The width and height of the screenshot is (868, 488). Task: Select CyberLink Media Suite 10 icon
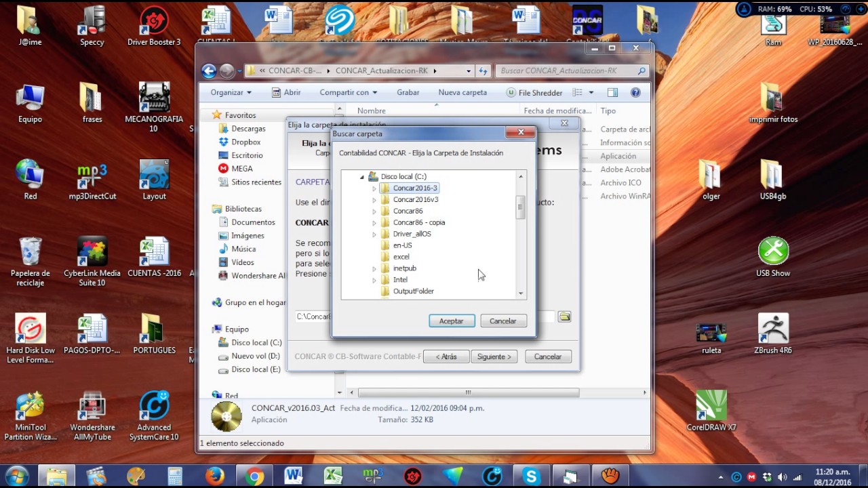92,262
